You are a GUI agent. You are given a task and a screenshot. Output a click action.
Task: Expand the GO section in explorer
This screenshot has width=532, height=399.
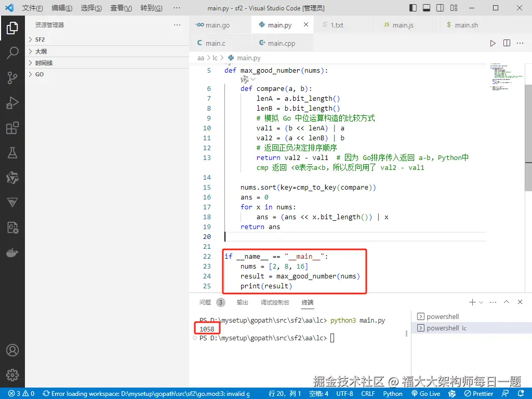107,74
